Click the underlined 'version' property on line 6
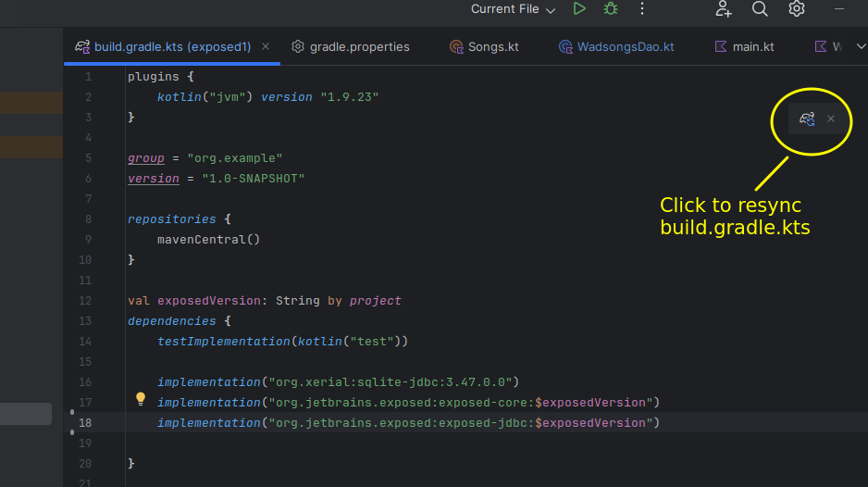This screenshot has width=868, height=487. [154, 179]
